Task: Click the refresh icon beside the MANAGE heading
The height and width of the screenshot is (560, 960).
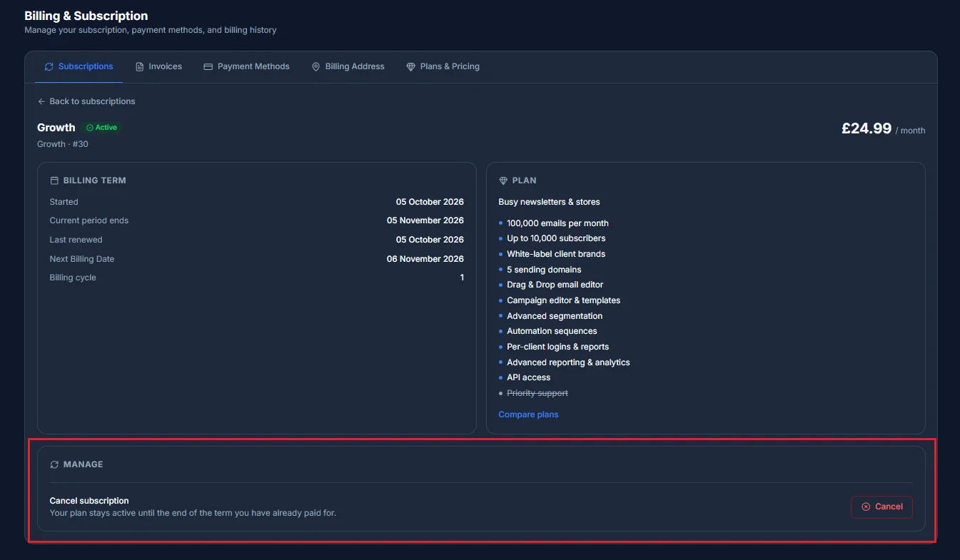Action: pyautogui.click(x=54, y=464)
